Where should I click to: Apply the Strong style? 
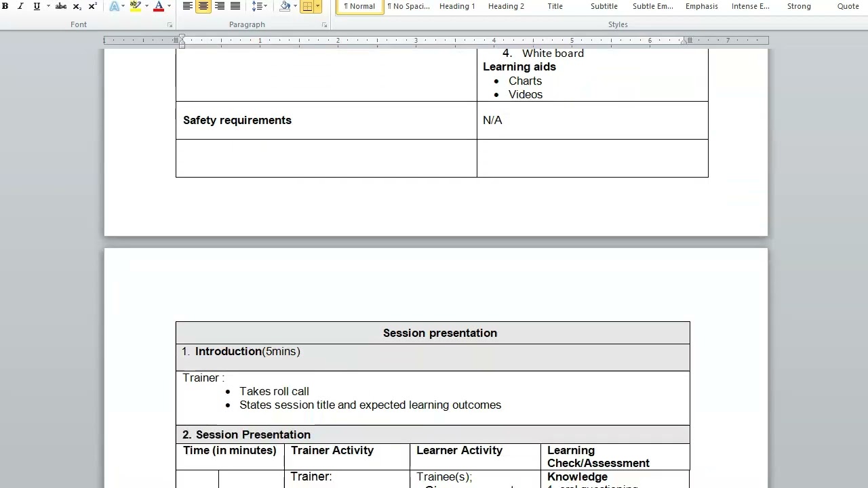[799, 7]
